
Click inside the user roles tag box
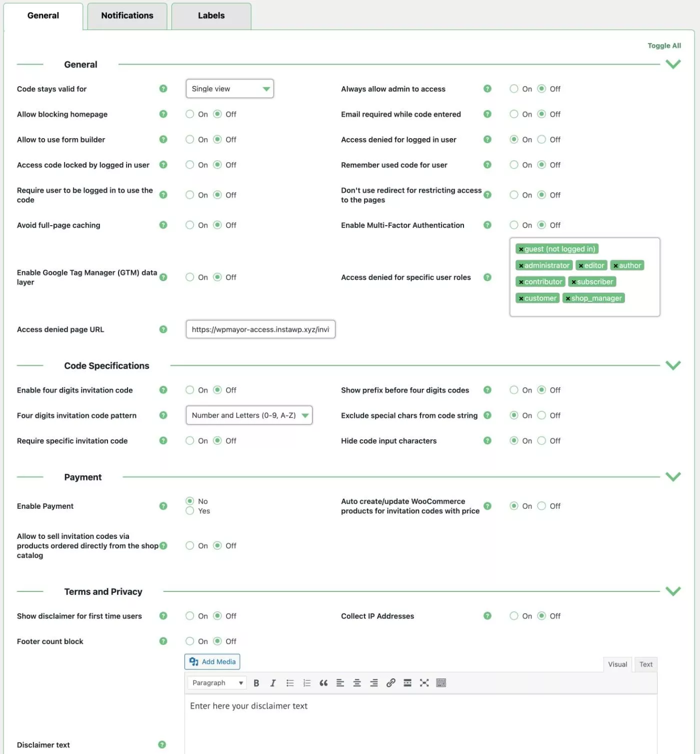tap(584, 277)
